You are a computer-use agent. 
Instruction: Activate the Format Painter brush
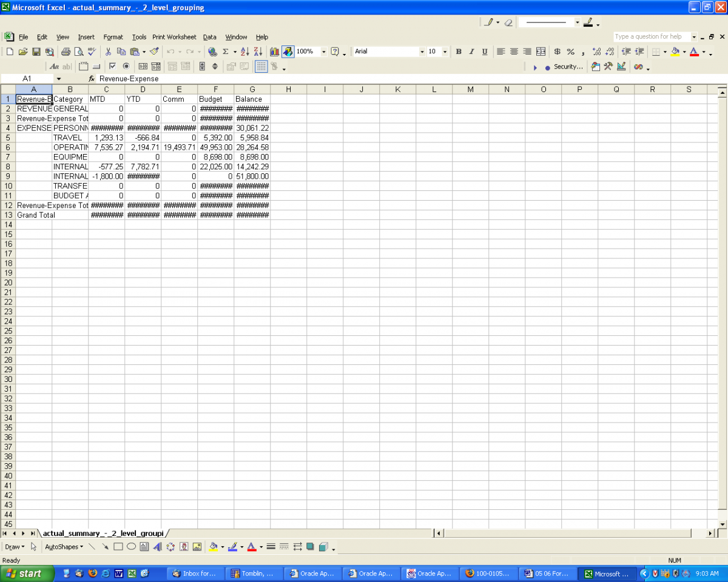[x=154, y=52]
